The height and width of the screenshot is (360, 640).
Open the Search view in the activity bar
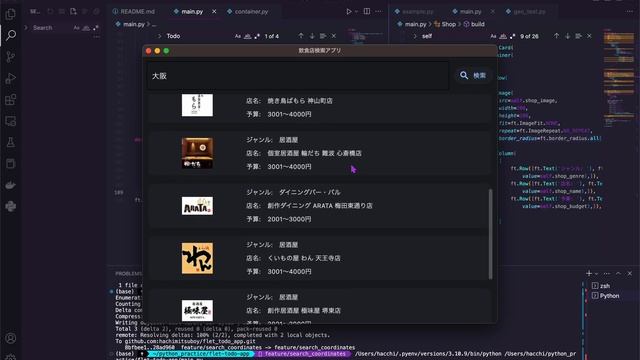11,35
